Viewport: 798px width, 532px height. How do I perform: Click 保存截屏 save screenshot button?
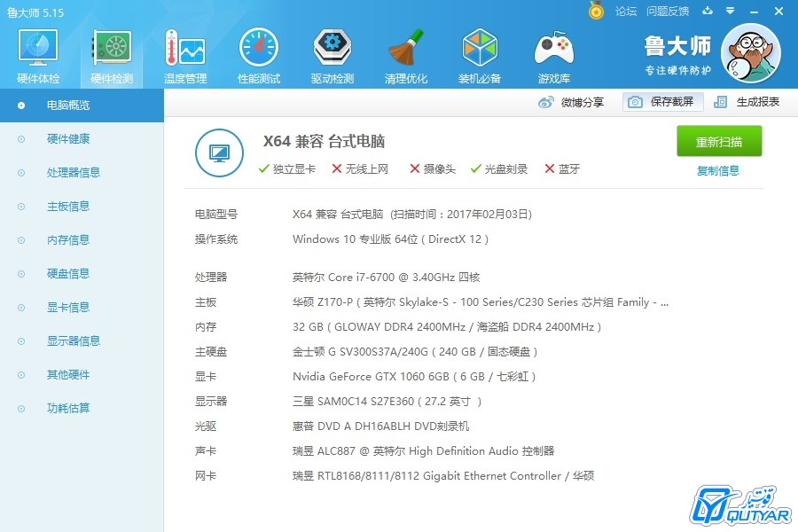[662, 102]
